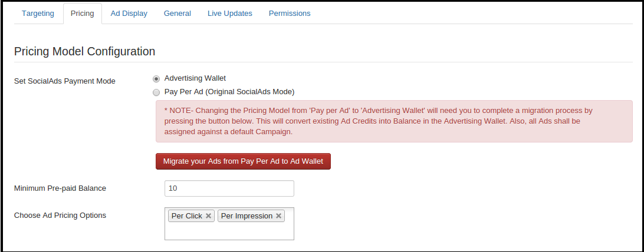The width and height of the screenshot is (644, 252).
Task: Click the Minimum Pre-paid Balance label
Action: (x=60, y=188)
